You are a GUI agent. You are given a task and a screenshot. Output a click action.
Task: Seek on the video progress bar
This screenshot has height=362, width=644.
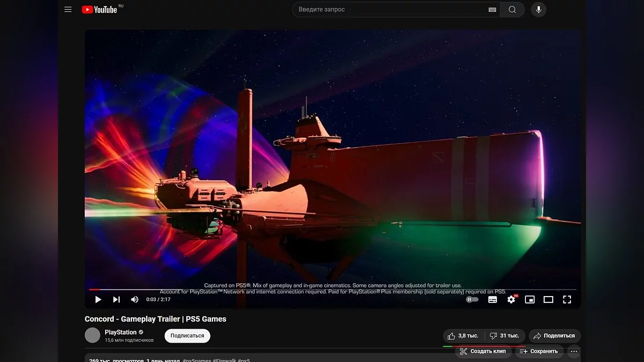333,290
